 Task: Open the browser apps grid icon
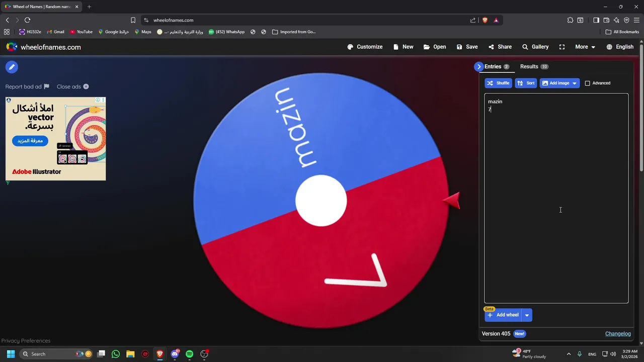[x=7, y=32]
